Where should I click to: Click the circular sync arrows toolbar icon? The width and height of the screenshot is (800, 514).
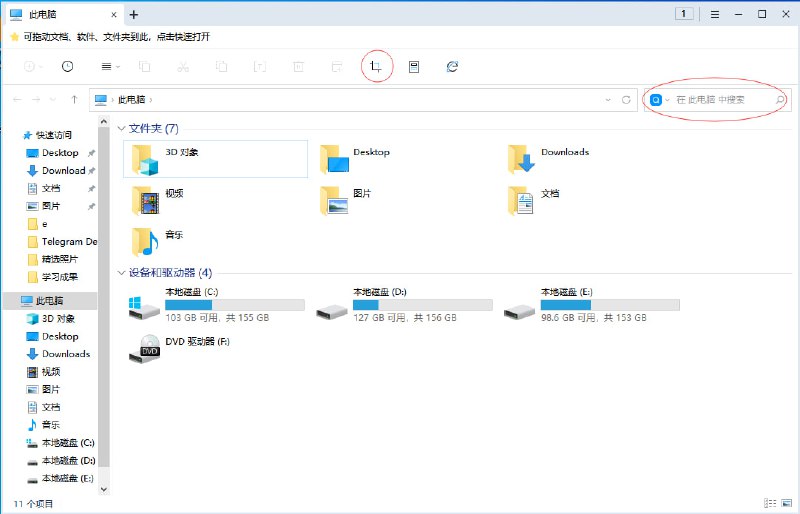452,66
